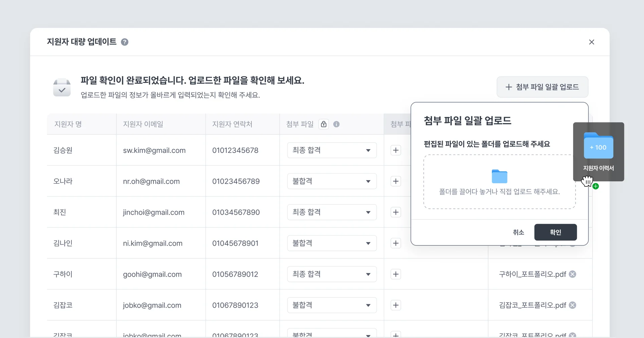Open status dropdown showing 최종 합격 for 김승원

click(x=331, y=150)
